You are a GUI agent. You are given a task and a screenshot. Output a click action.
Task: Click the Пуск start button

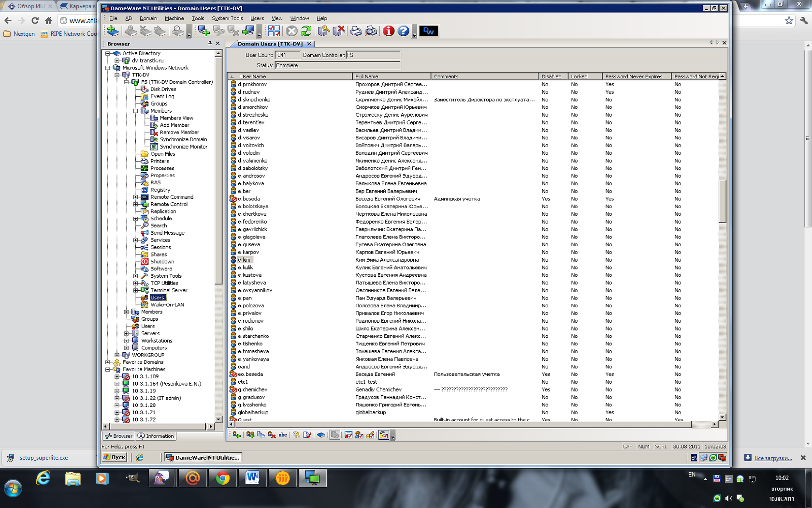point(115,457)
